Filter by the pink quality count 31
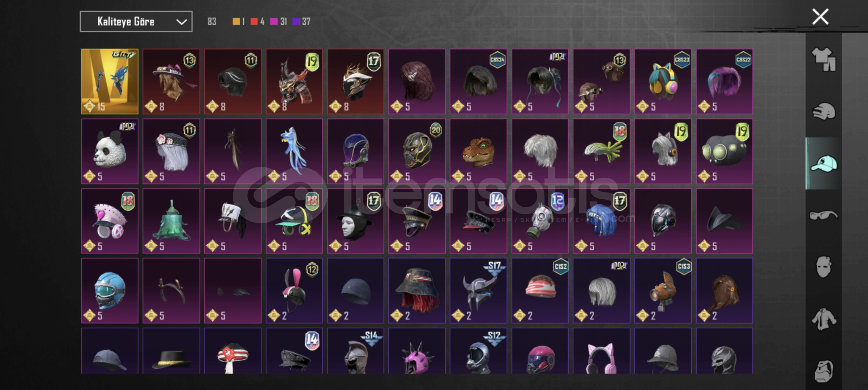868x390 pixels. point(278,22)
